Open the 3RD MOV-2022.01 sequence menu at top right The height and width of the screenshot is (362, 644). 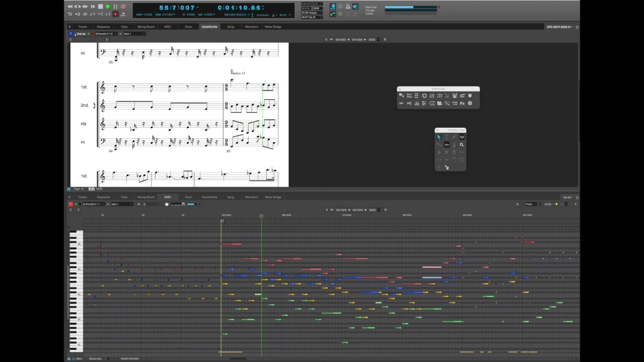pyautogui.click(x=560, y=27)
